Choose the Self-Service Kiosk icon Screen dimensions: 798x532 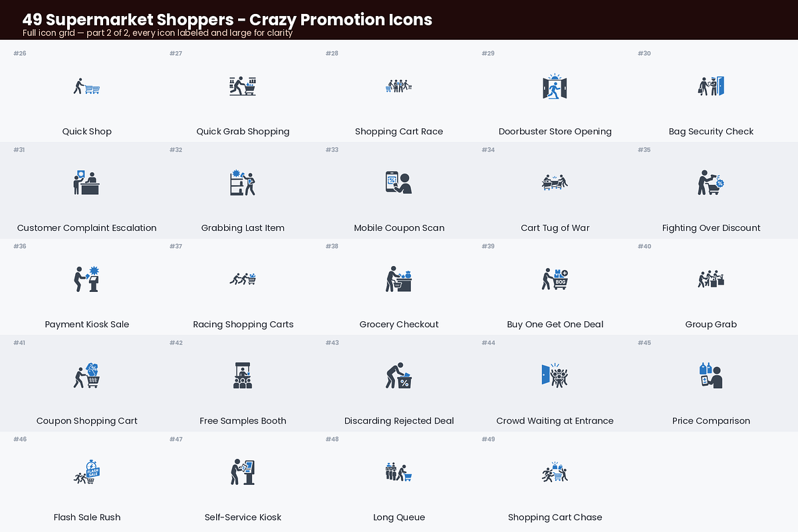[243, 472]
